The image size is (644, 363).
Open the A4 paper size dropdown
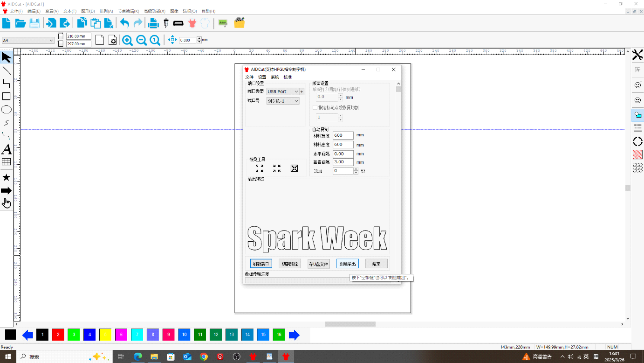coord(28,41)
